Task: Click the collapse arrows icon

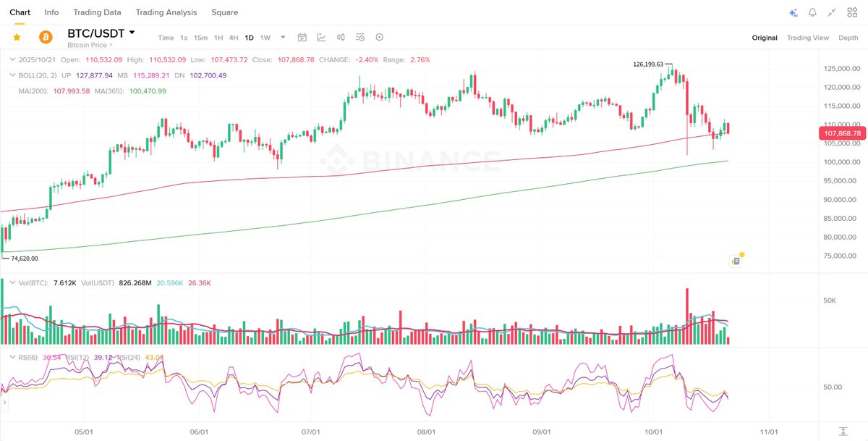Action: click(832, 12)
